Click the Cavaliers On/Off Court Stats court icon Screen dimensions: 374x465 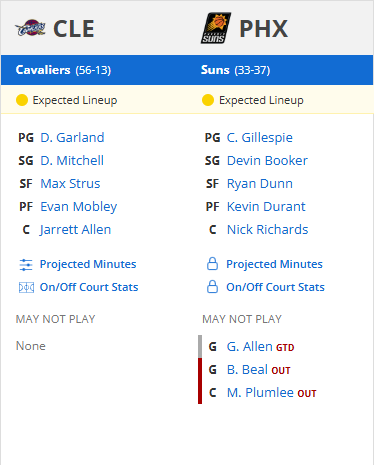click(26, 287)
